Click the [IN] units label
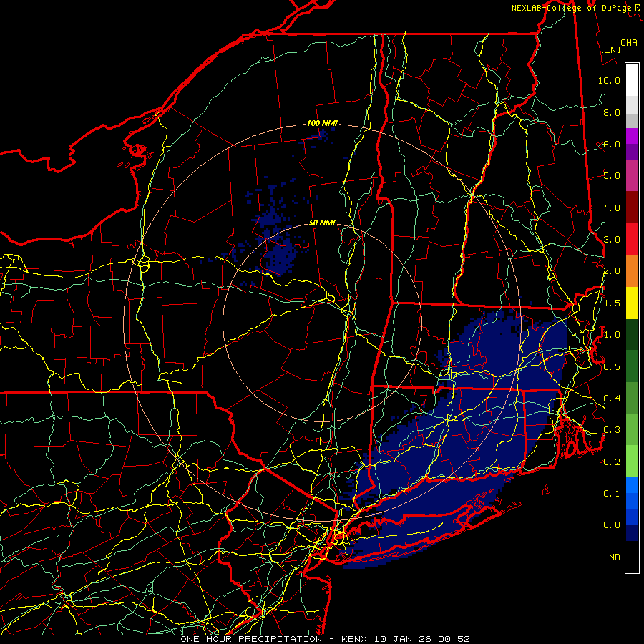This screenshot has height=644, width=644. tap(611, 49)
